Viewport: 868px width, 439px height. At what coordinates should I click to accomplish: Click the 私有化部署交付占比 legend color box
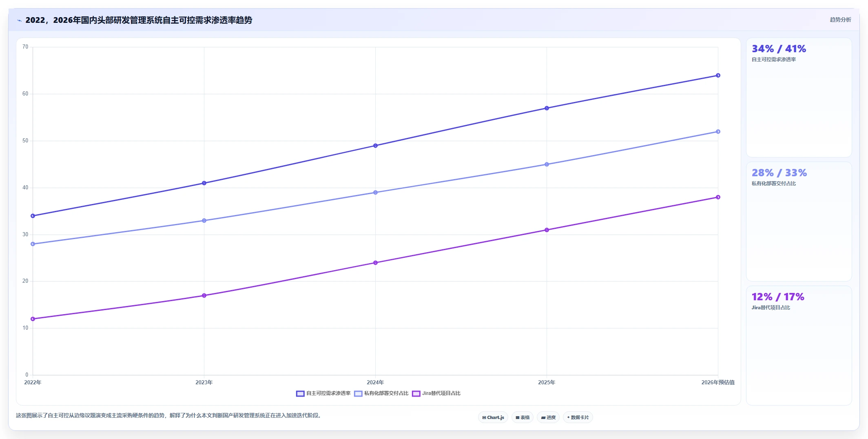coord(358,393)
